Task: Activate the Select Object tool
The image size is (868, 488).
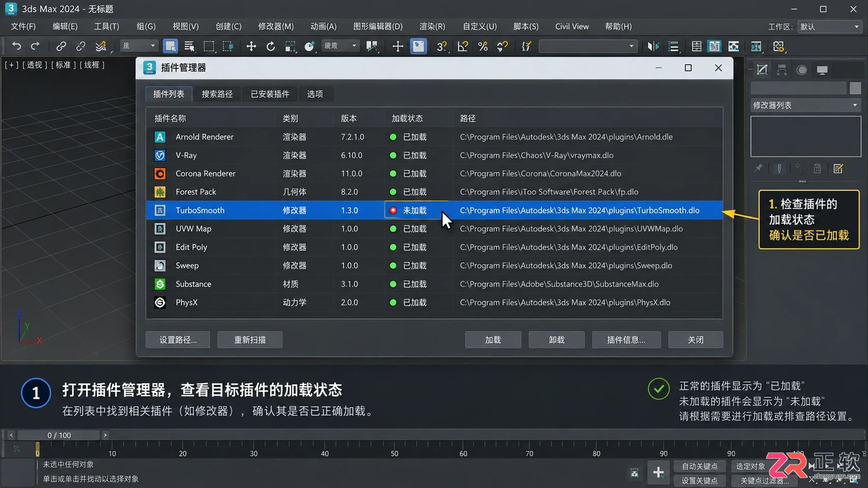Action: (x=171, y=46)
